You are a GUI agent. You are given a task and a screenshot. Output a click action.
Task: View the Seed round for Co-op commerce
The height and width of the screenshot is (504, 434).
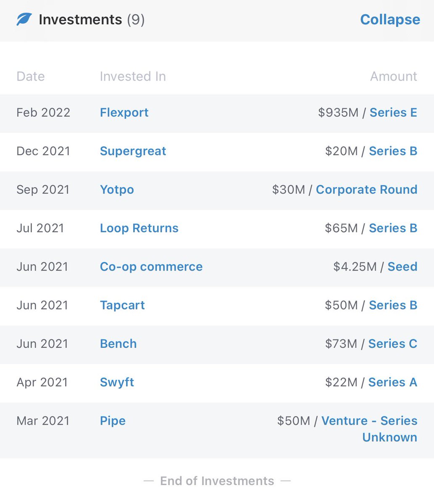402,267
